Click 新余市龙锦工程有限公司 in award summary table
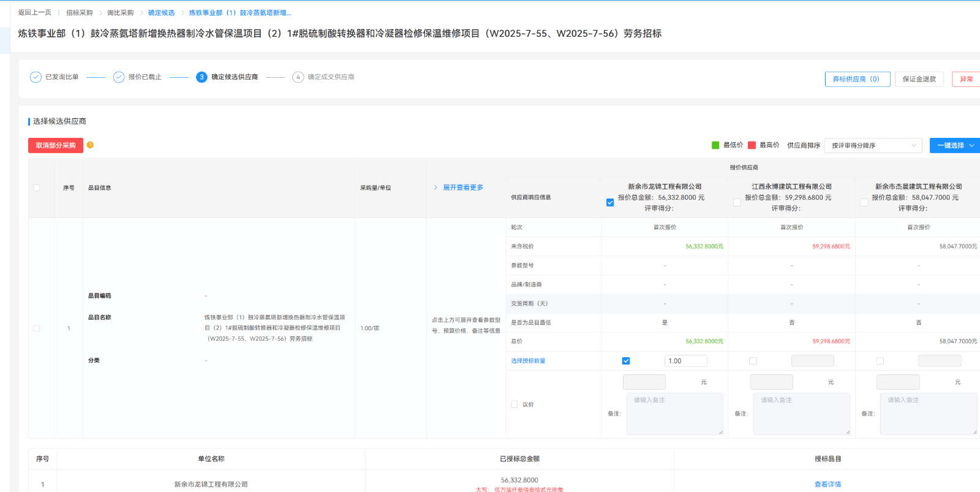This screenshot has width=980, height=492. [211, 484]
